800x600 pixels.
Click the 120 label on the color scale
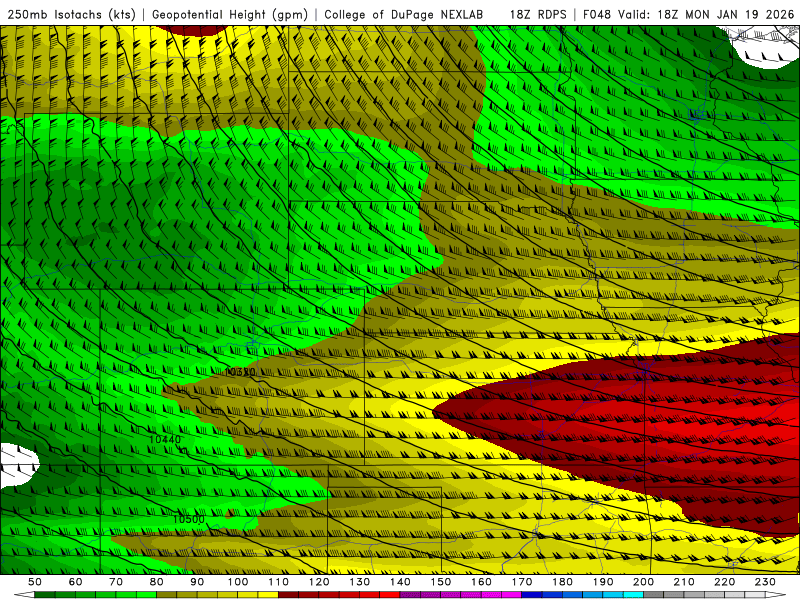(x=319, y=582)
